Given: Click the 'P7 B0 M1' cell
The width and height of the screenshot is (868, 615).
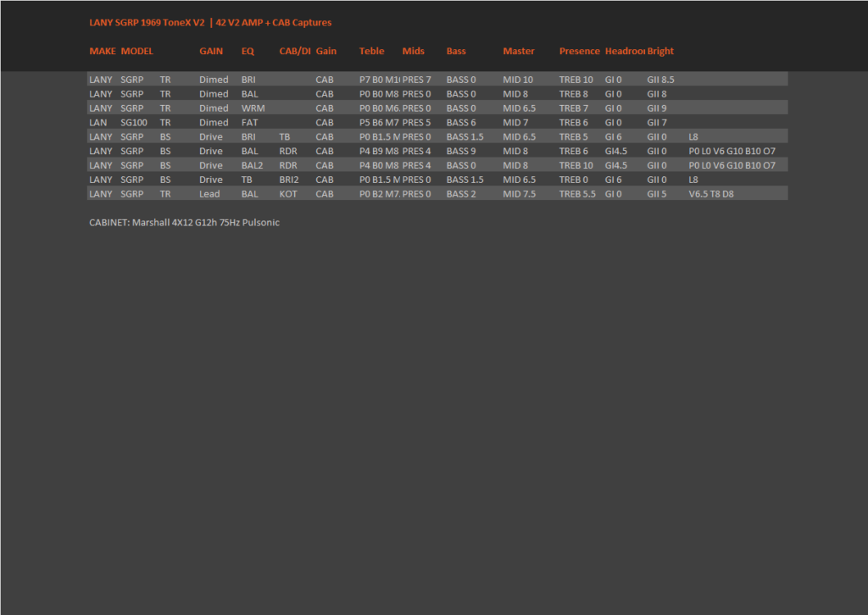Looking at the screenshot, I should click(x=380, y=80).
